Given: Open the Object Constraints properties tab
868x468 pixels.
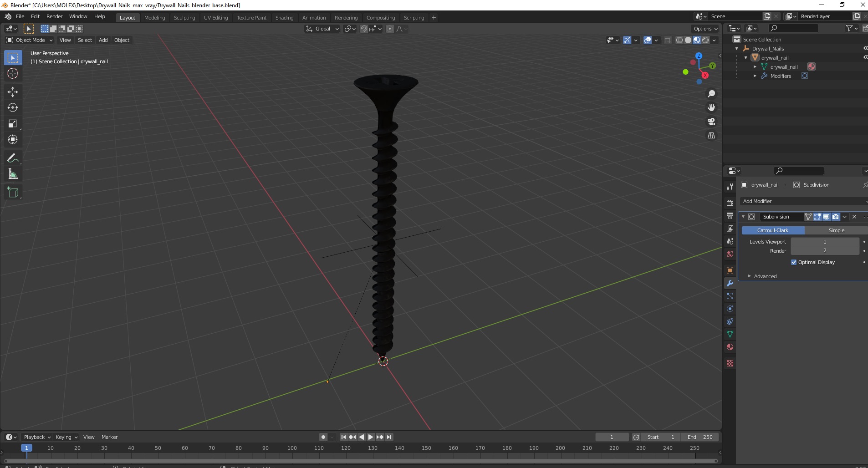Looking at the screenshot, I should click(730, 321).
